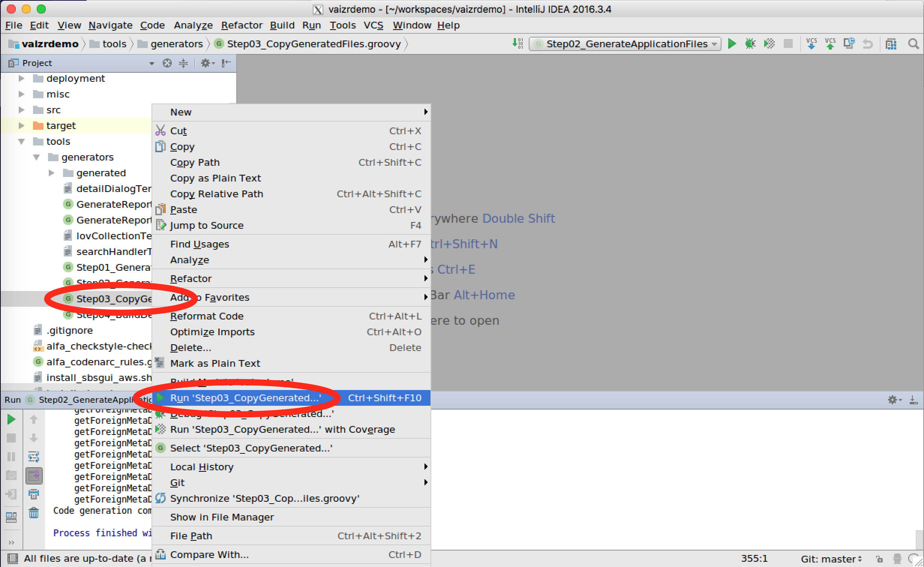This screenshot has width=924, height=567.
Task: Click the status bar tool windows icon
Action: tap(12, 559)
